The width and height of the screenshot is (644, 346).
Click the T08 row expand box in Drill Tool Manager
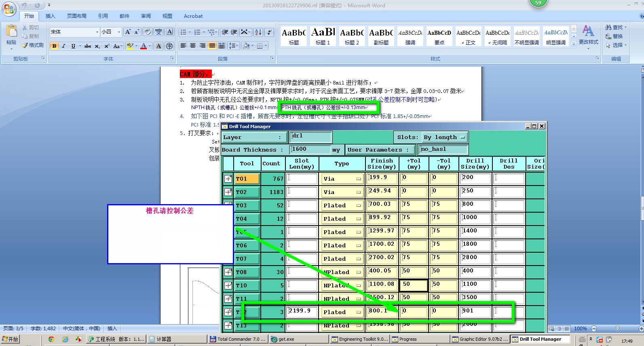pos(228,272)
